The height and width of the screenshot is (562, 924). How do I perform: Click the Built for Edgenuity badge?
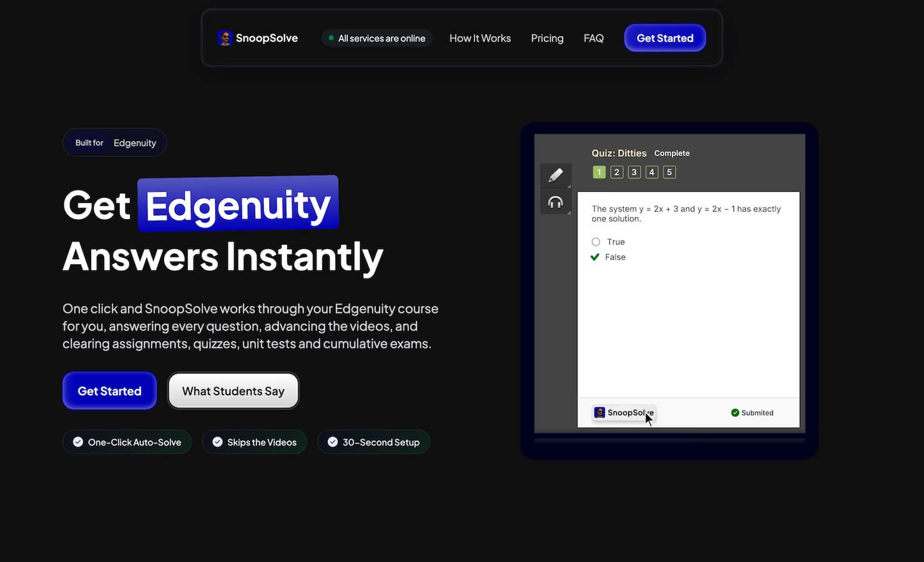(x=115, y=142)
